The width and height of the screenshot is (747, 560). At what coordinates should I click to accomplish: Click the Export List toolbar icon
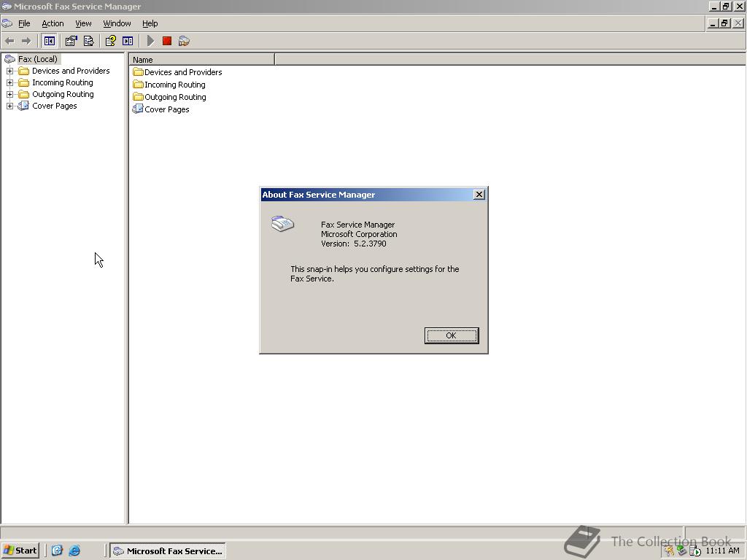point(88,41)
